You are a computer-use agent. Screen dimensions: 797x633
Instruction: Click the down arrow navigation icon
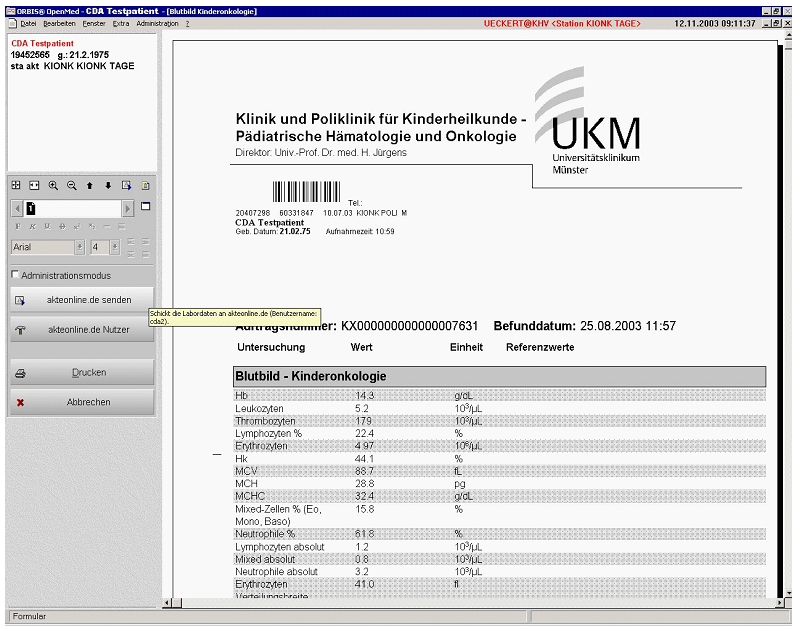click(x=108, y=185)
